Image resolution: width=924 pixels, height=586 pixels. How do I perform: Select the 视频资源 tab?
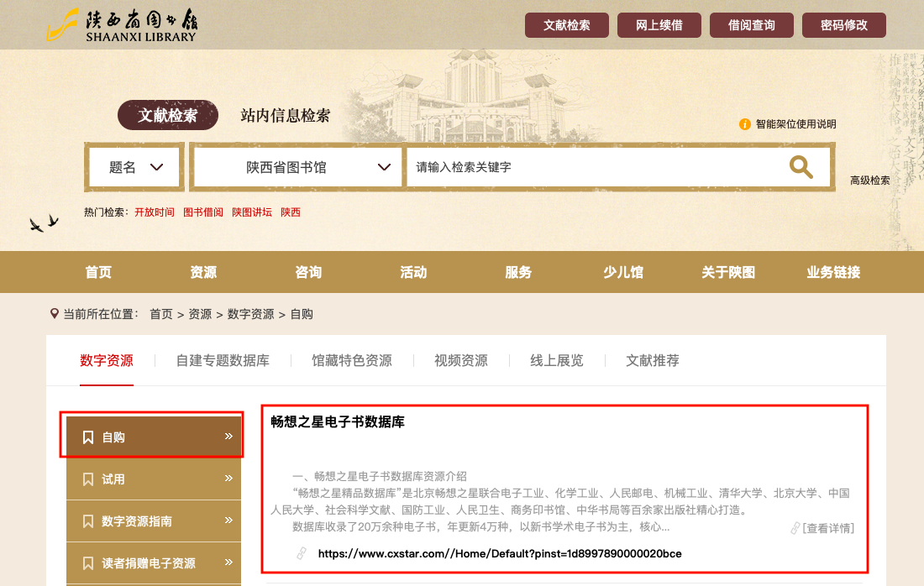tap(461, 360)
